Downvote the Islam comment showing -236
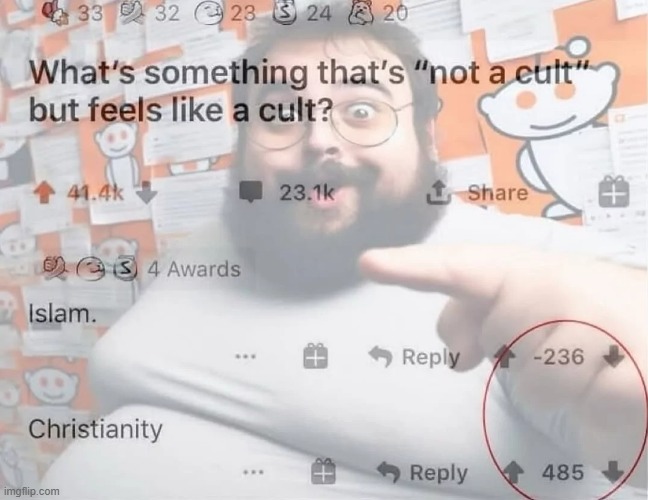 (x=613, y=357)
